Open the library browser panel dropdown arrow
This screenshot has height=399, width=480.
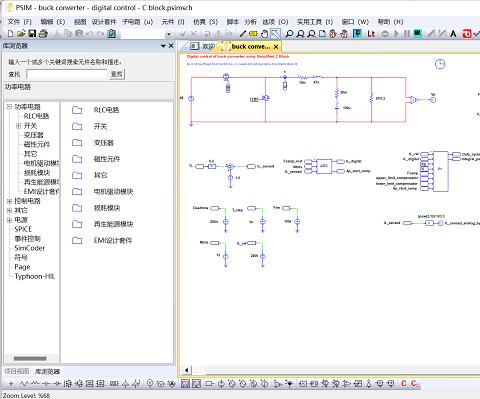point(163,46)
